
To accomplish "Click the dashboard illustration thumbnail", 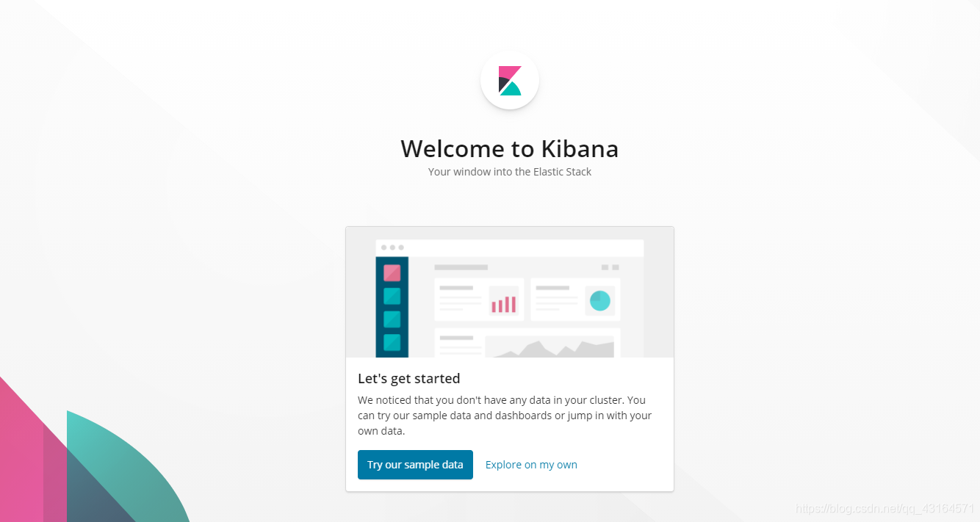I will coord(510,292).
